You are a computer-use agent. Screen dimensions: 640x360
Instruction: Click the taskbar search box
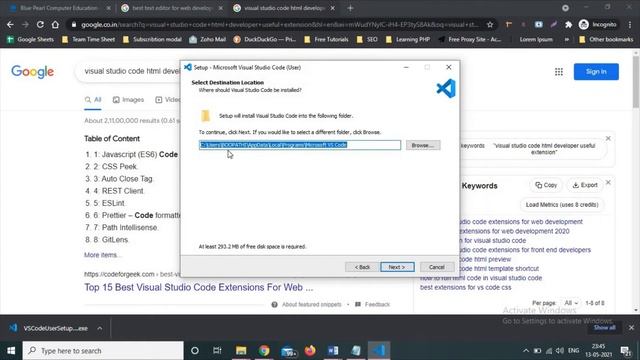click(103, 351)
